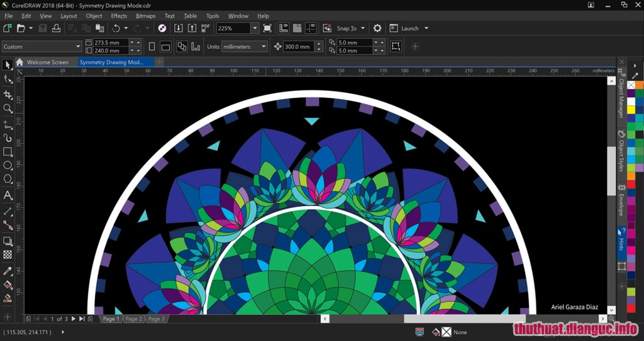Expand the Snap To dropdown
The height and width of the screenshot is (341, 644).
tap(363, 28)
